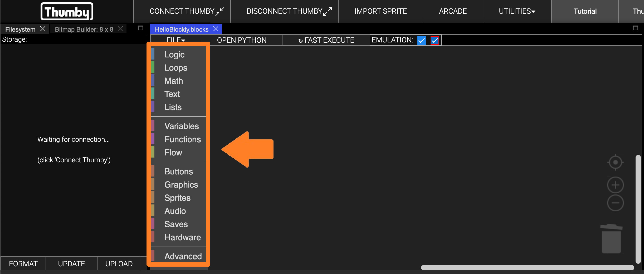Maximize the editor panel using square icon

[x=636, y=28]
